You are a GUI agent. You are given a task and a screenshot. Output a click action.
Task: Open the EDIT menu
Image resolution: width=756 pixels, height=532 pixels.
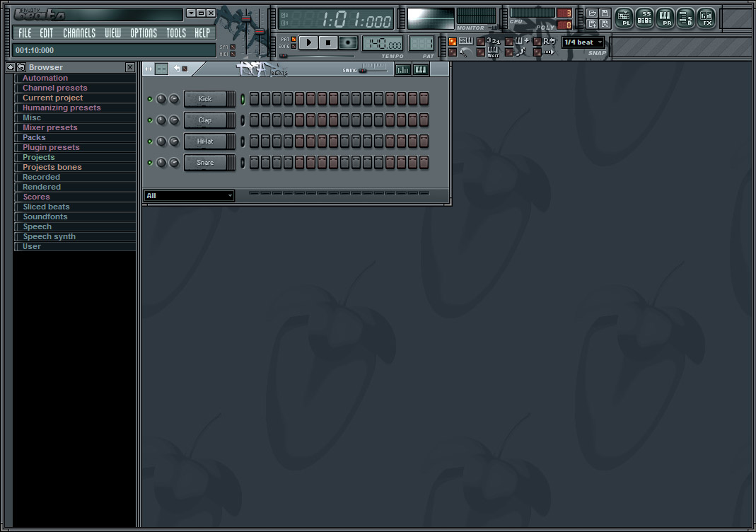pos(46,33)
